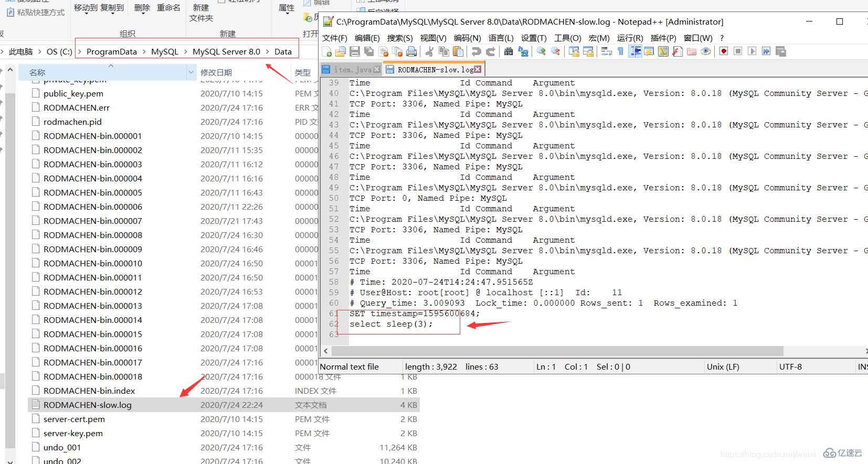The height and width of the screenshot is (464, 868).
Task: Click the Save All toolbar icon
Action: pos(369,51)
